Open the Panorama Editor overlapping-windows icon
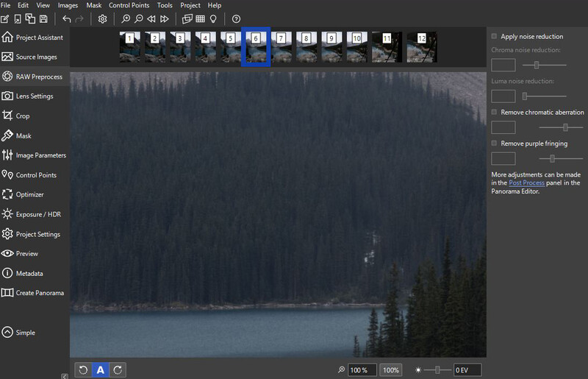The image size is (588, 379). tap(187, 19)
